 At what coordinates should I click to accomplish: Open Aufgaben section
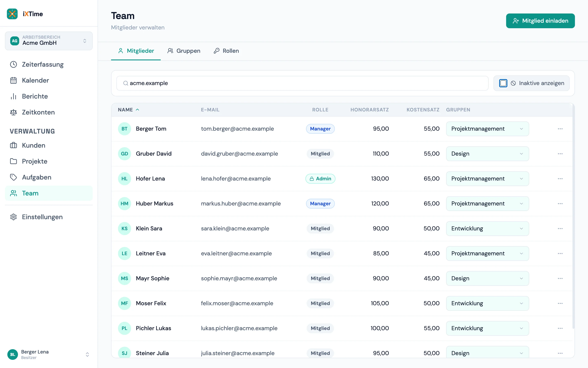click(49, 177)
